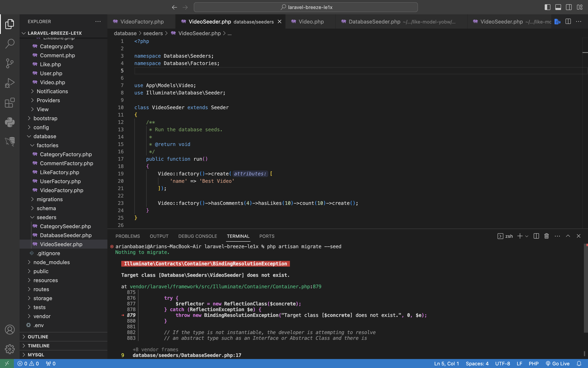This screenshot has width=588, height=368.
Task: Switch to the Video.php editor tab
Action: coord(311,22)
